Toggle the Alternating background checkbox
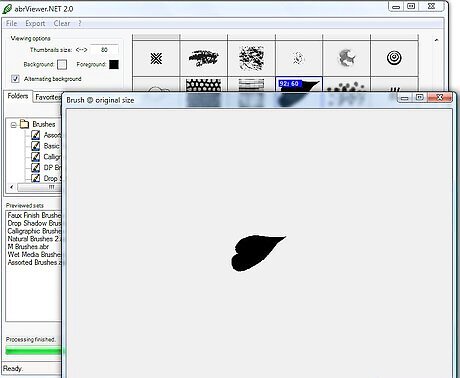 tap(15, 79)
